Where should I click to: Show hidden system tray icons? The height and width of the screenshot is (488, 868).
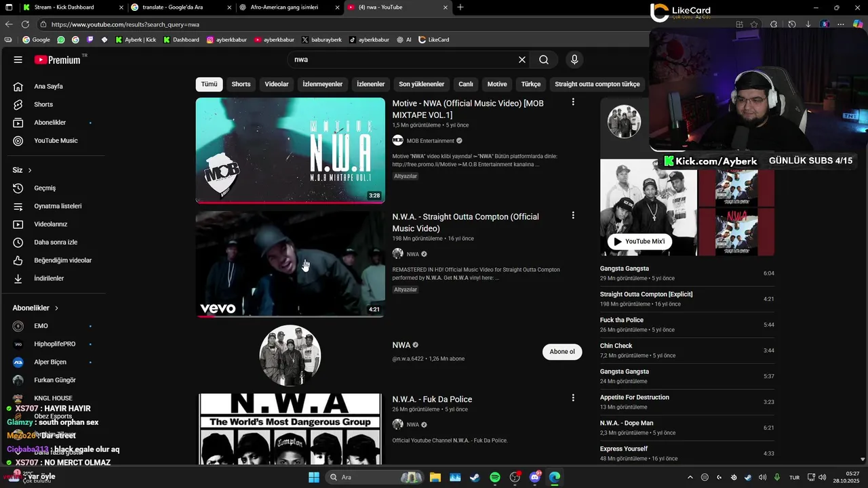(690, 477)
